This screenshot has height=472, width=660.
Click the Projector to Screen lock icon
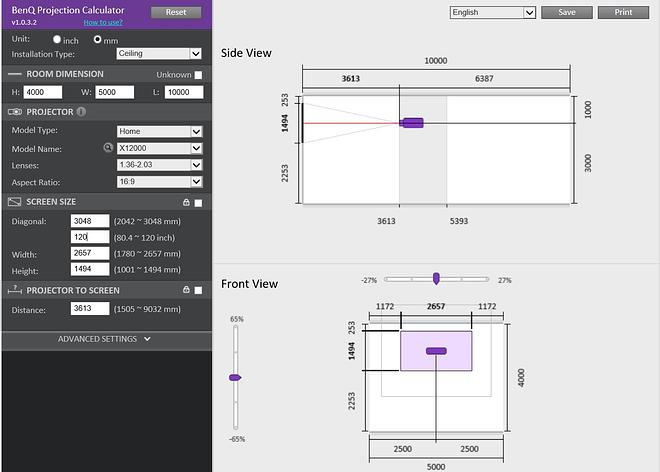coord(186,290)
